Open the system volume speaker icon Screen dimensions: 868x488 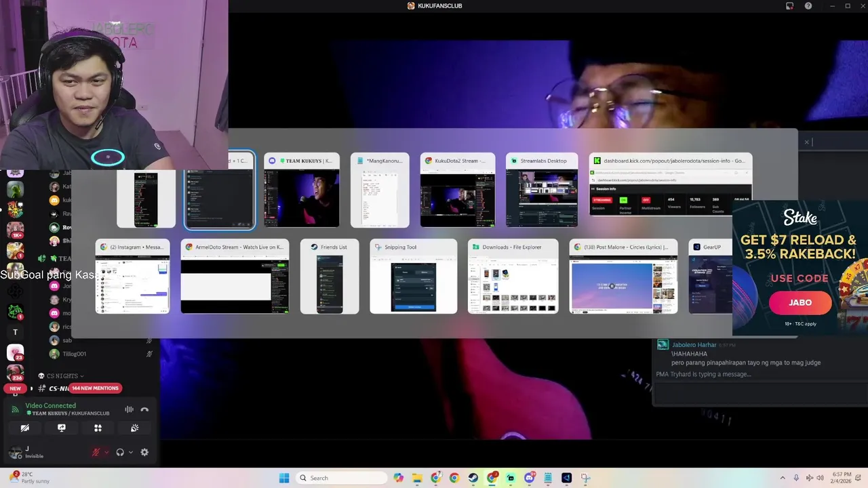[x=820, y=478]
